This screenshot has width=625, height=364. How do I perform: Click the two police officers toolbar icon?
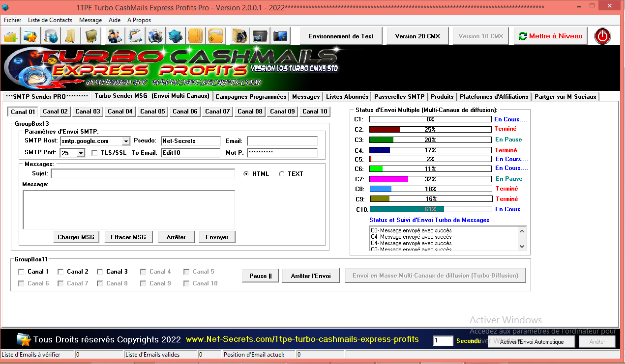(x=115, y=36)
